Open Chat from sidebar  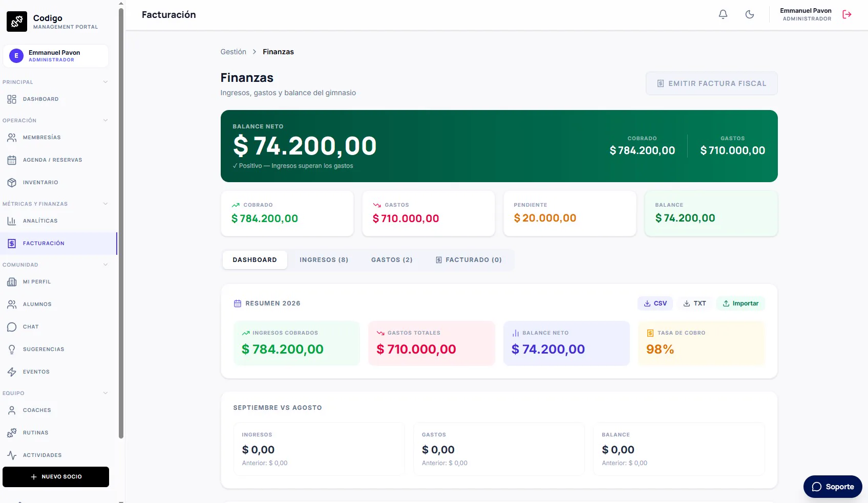59,327
